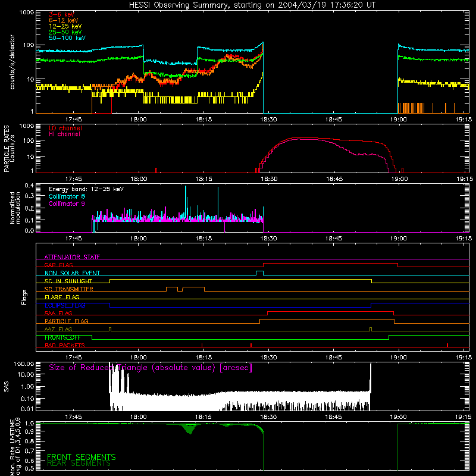Click the counts/s/detector axis label

point(12,62)
